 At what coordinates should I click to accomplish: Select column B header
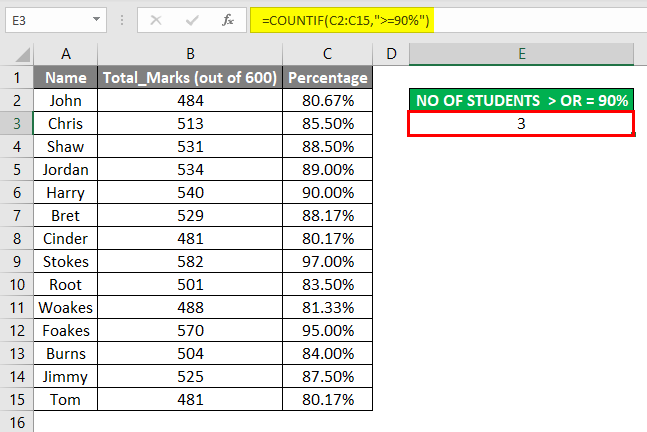point(190,54)
